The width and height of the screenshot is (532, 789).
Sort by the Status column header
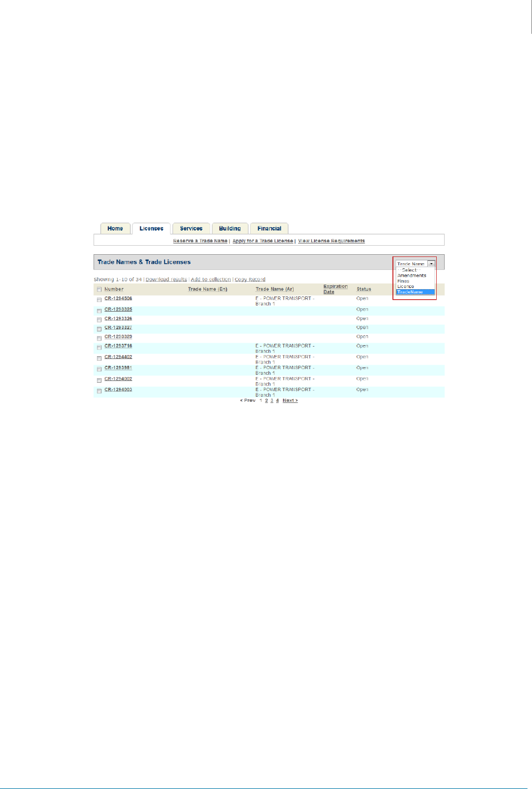pyautogui.click(x=364, y=289)
